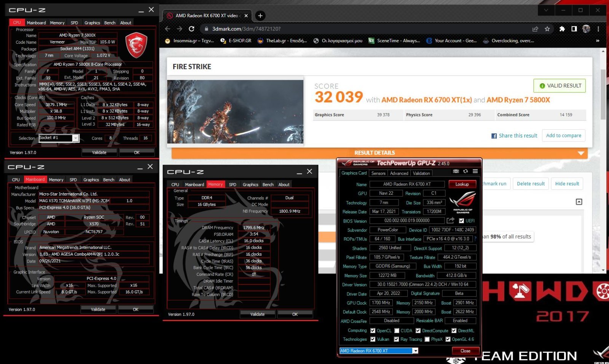Click Hide result button

[x=567, y=184]
